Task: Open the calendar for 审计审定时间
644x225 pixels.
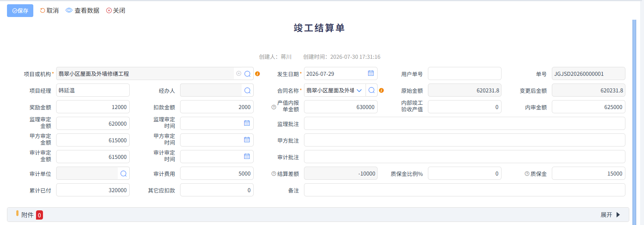Action: (x=247, y=156)
